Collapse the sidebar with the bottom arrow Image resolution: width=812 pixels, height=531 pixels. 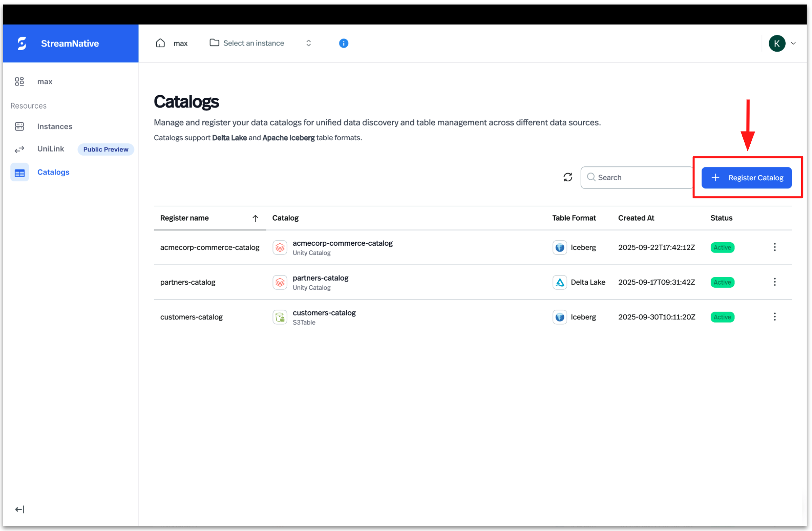pos(20,509)
